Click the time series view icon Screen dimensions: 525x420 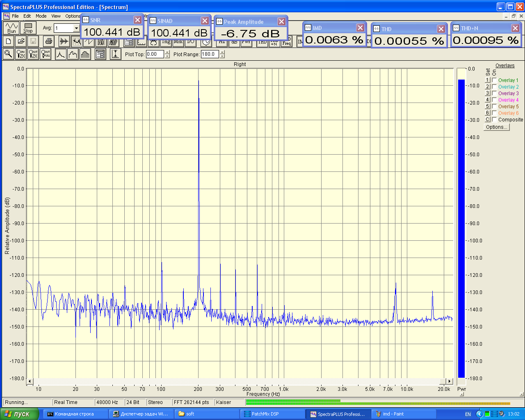click(64, 41)
